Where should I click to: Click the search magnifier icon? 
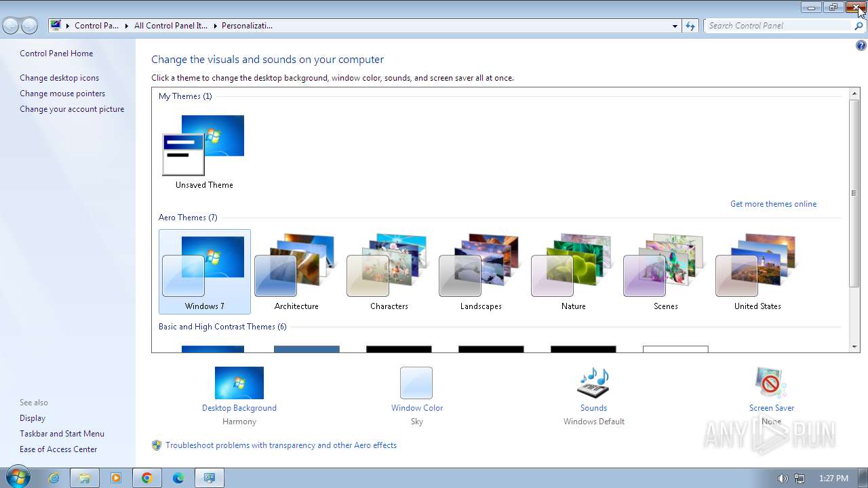click(x=859, y=26)
